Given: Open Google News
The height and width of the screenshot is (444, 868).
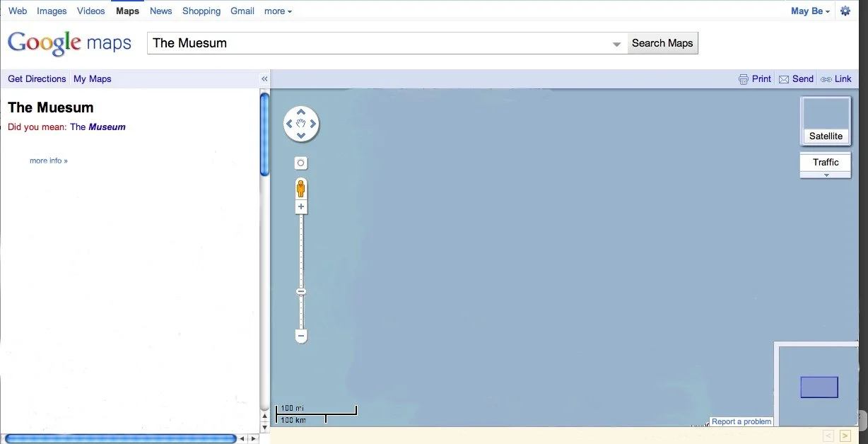Looking at the screenshot, I should [x=160, y=11].
